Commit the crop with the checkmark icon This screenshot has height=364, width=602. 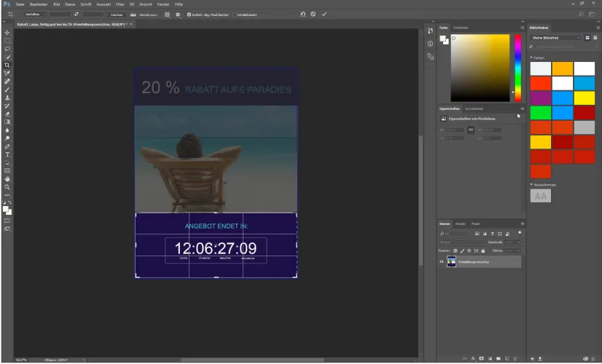[x=324, y=14]
